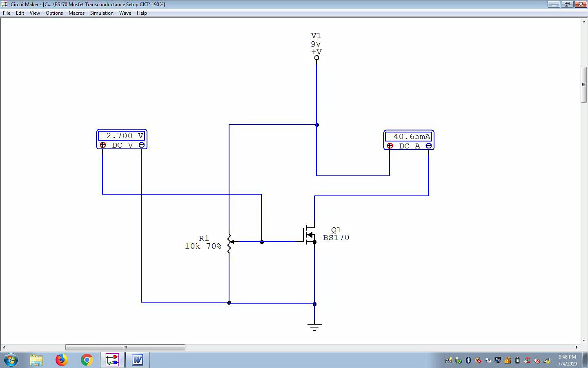588x368 pixels.
Task: Click the camera screenshot tray icon
Action: point(449,360)
